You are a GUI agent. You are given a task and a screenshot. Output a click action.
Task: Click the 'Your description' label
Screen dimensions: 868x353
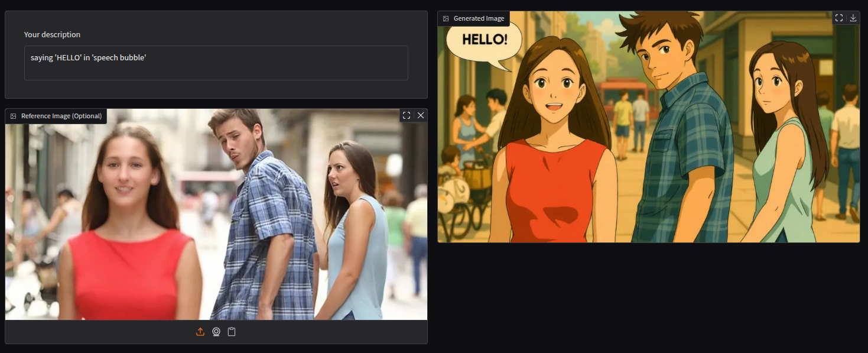point(52,34)
